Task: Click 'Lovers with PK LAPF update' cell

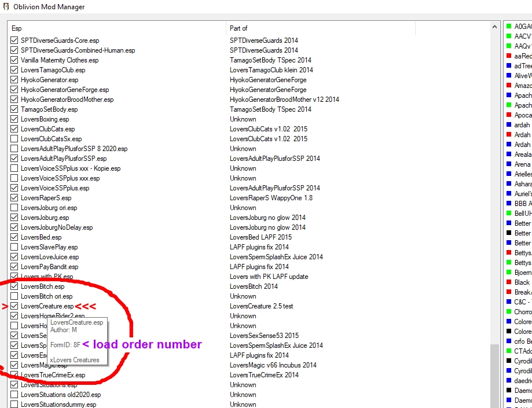Action: (x=269, y=277)
